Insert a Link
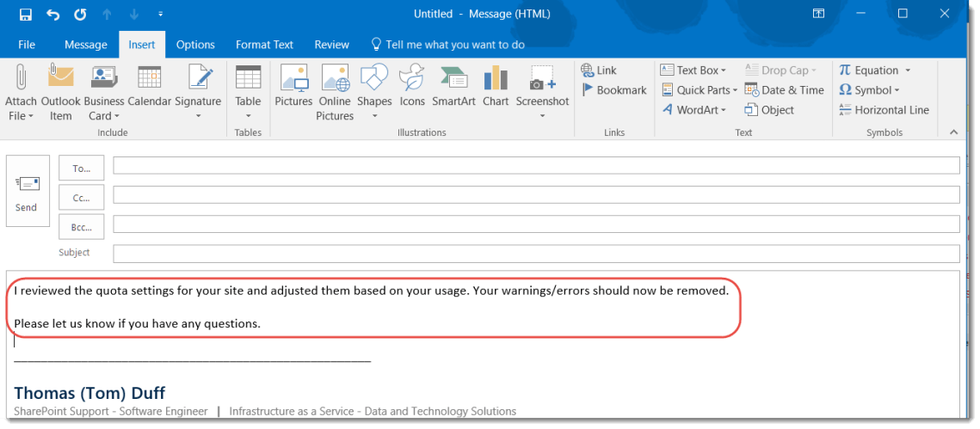 tap(599, 70)
